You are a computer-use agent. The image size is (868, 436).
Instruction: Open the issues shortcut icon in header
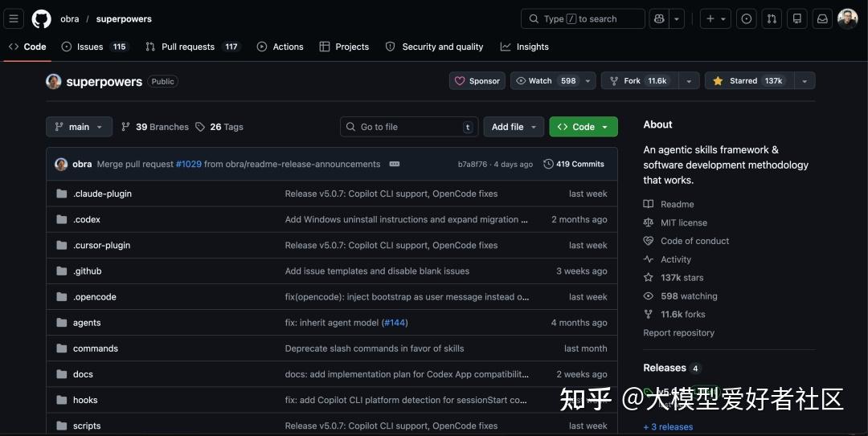coord(746,18)
